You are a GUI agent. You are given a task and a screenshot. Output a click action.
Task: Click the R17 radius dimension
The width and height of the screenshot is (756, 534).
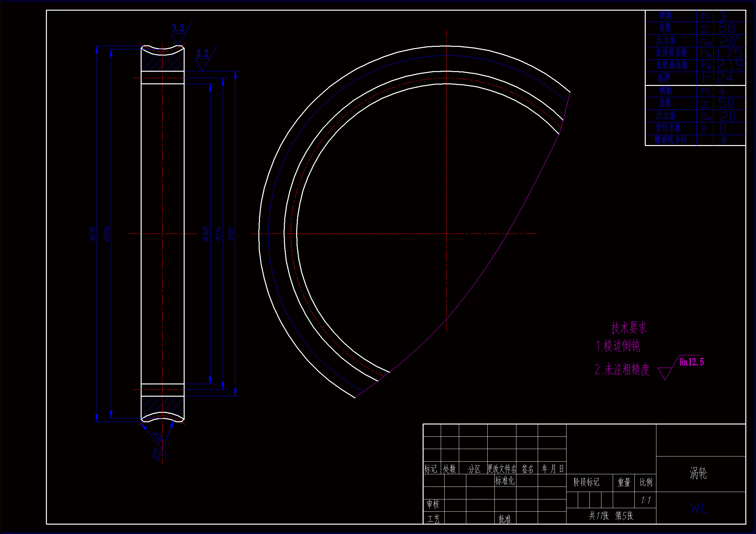pyautogui.click(x=156, y=453)
